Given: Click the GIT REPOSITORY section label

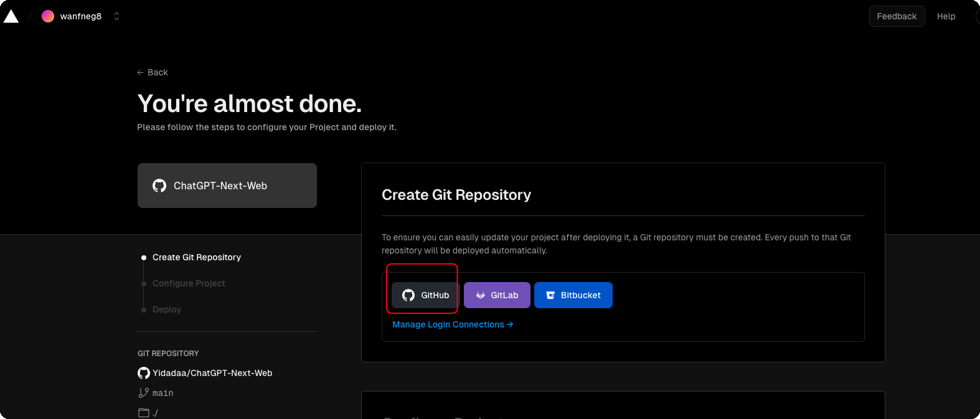Looking at the screenshot, I should (168, 353).
